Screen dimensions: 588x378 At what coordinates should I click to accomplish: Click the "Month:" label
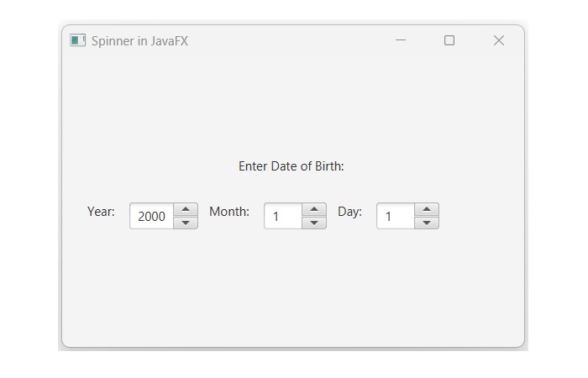pyautogui.click(x=229, y=212)
